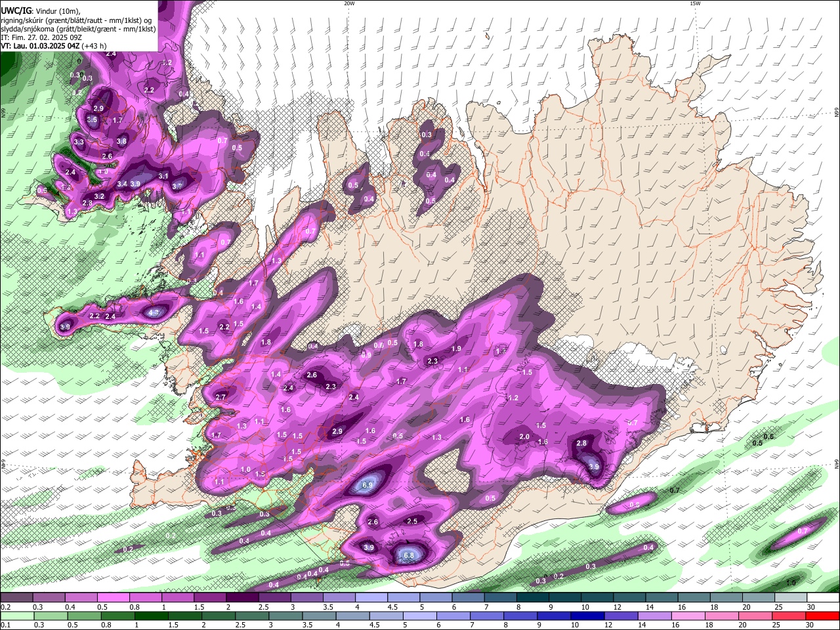Click the white 30 swatch ending the top legend row
This screenshot has height=630, width=840.
click(823, 597)
